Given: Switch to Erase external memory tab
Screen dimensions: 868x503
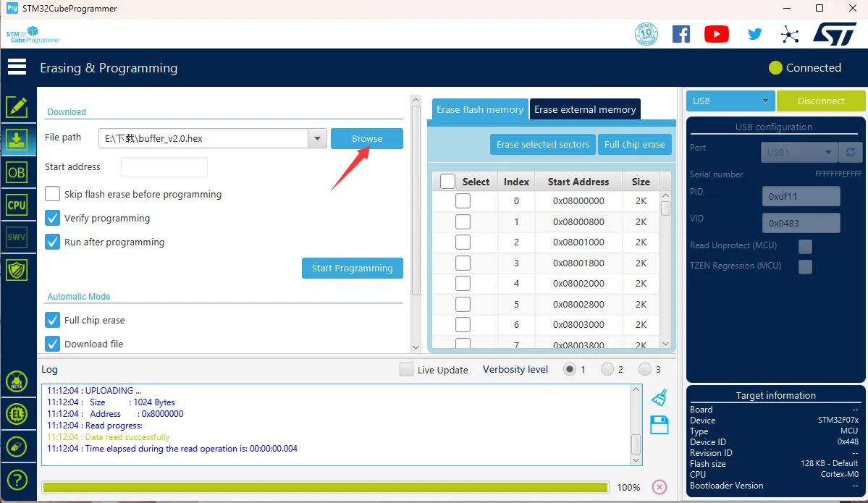Looking at the screenshot, I should click(x=585, y=109).
